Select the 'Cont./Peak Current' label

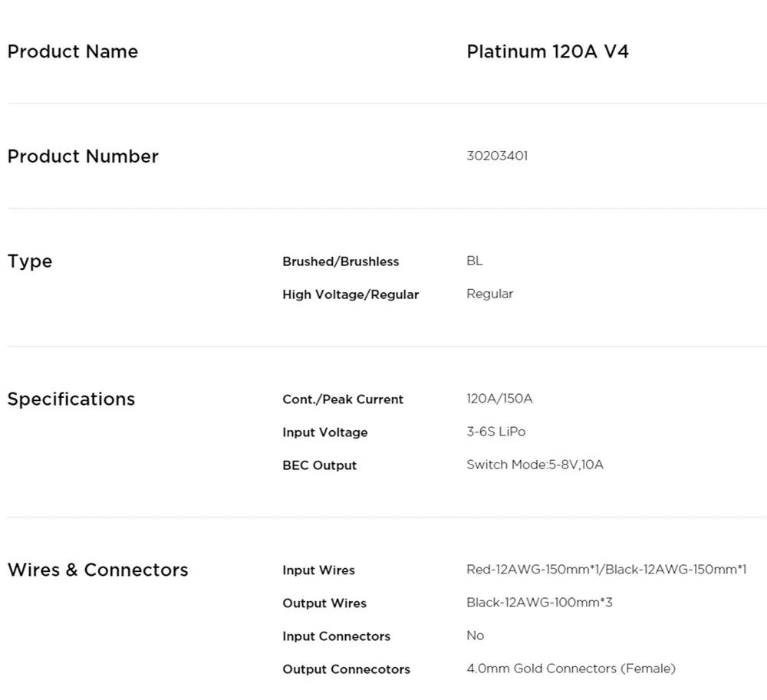click(343, 399)
